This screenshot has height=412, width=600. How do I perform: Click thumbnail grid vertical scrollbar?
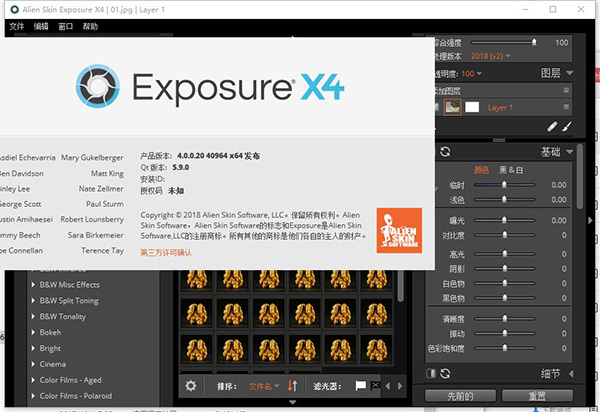pos(400,286)
